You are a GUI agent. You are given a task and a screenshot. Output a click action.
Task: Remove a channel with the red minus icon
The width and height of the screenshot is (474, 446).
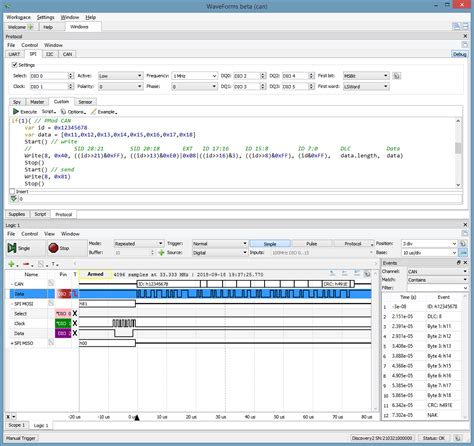26,264
